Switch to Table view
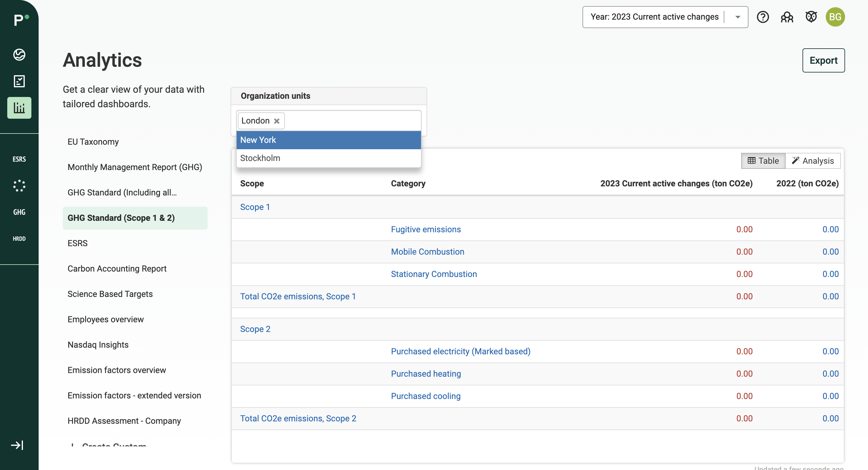The height and width of the screenshot is (470, 868). click(763, 161)
